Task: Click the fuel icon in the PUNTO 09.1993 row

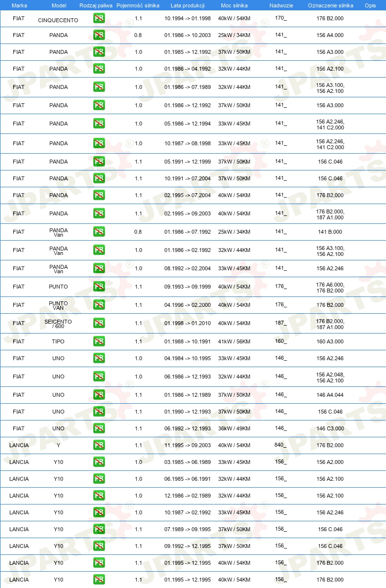Action: pos(99,287)
